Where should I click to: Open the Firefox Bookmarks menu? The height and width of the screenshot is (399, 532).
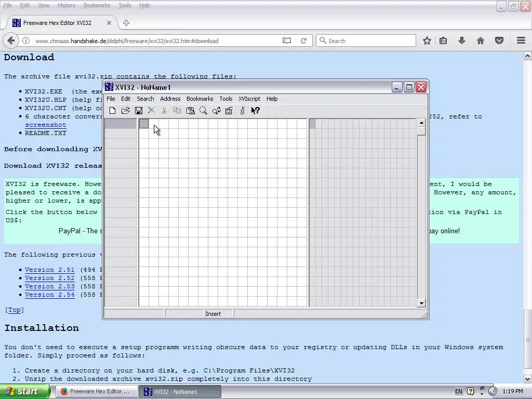click(97, 5)
